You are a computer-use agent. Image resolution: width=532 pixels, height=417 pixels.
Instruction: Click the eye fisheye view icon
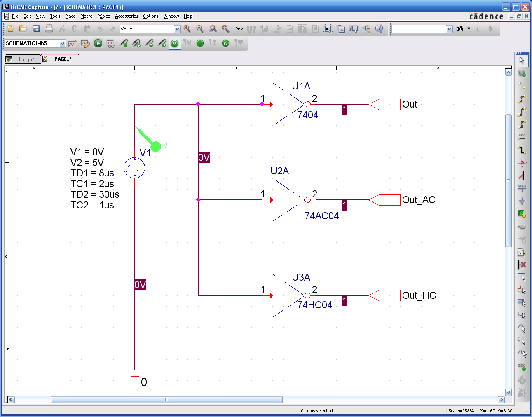pos(239,28)
